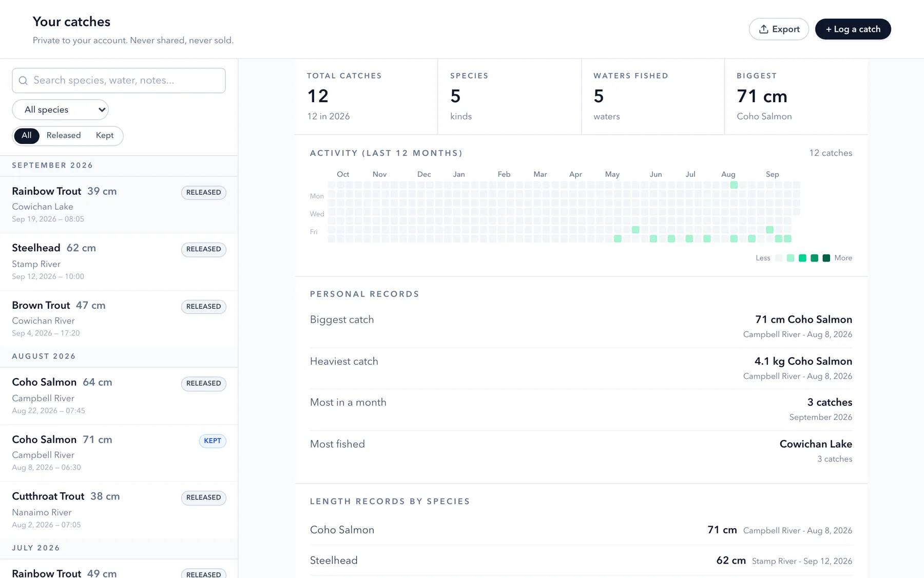924x578 pixels.
Task: Open Rainbow Trout 39 cm catch
Action: tap(119, 205)
